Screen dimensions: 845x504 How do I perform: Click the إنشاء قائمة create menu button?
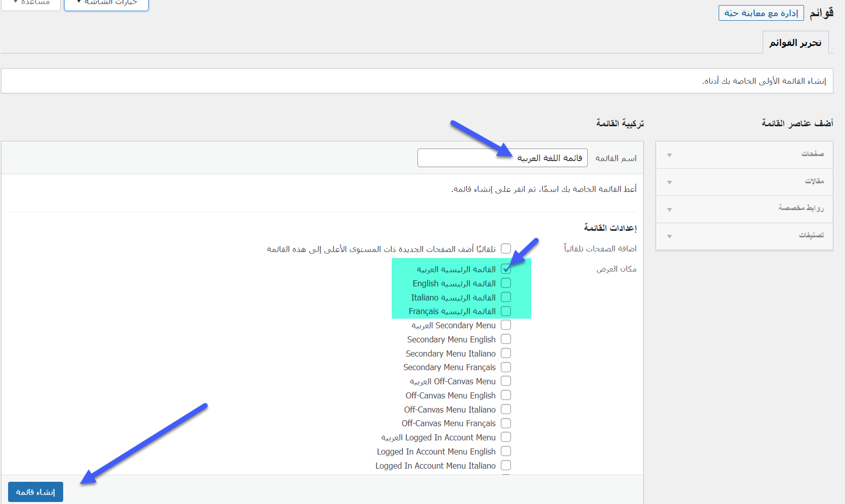point(35,492)
